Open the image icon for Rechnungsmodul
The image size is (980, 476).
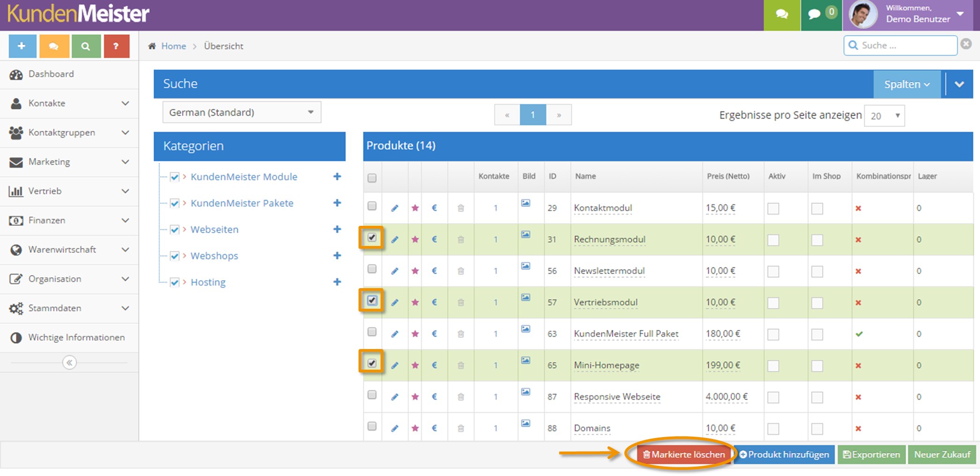point(526,234)
